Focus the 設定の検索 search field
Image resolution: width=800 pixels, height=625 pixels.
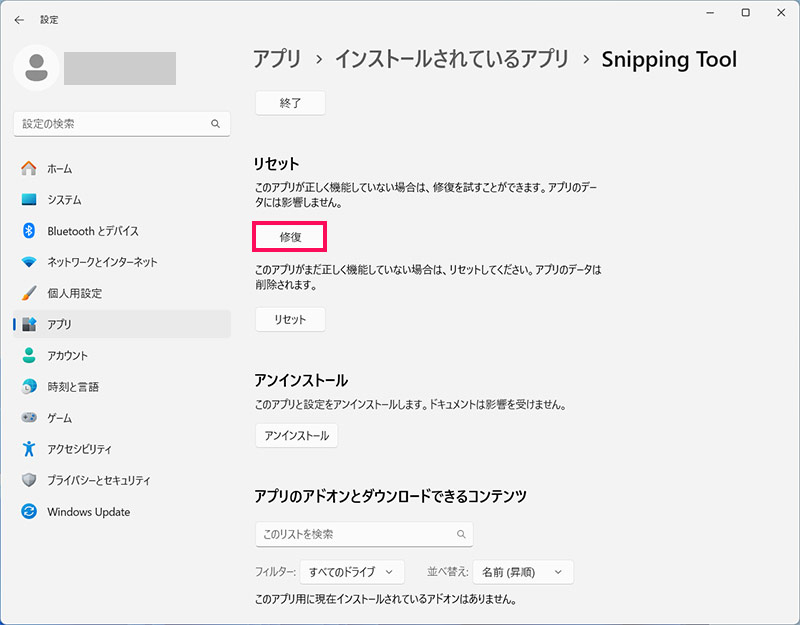pos(122,123)
